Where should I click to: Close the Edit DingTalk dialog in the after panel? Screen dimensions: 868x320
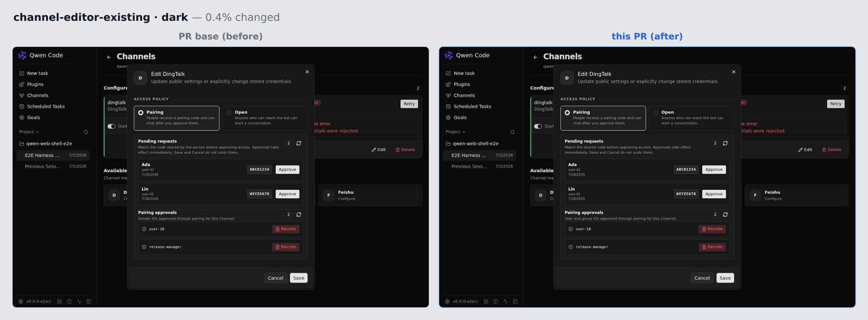(x=734, y=72)
